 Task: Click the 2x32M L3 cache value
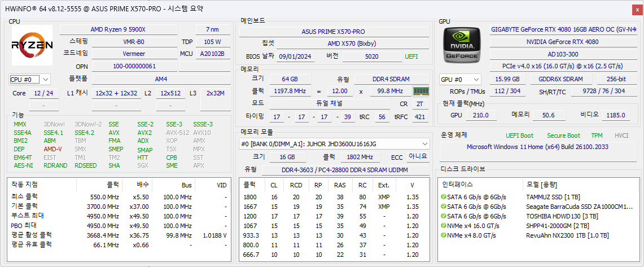[x=215, y=93]
